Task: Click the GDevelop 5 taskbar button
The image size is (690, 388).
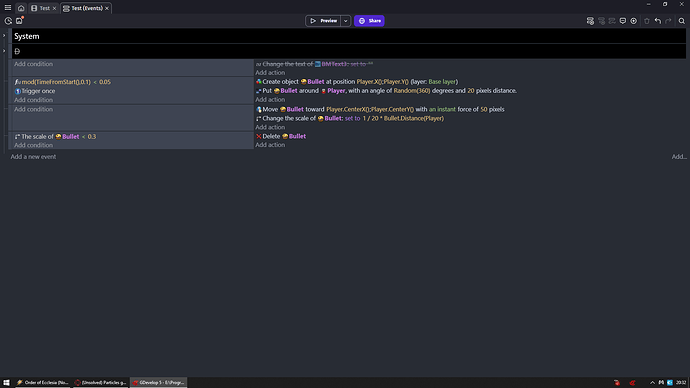Action: pos(158,383)
